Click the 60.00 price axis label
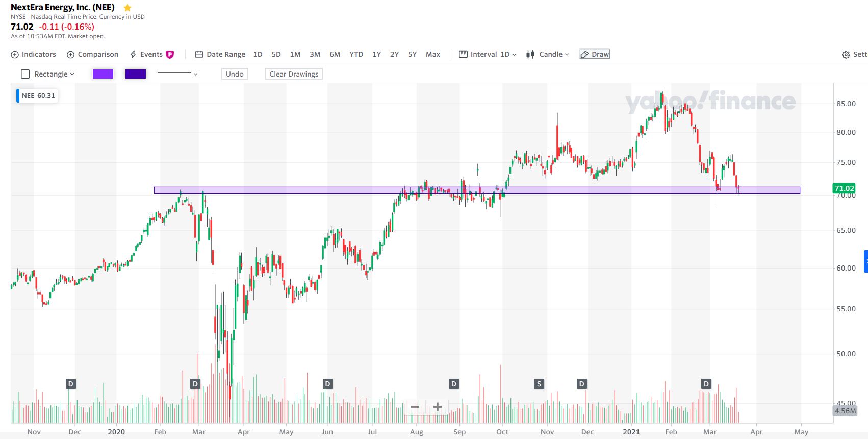This screenshot has height=439, width=868. coord(846,268)
